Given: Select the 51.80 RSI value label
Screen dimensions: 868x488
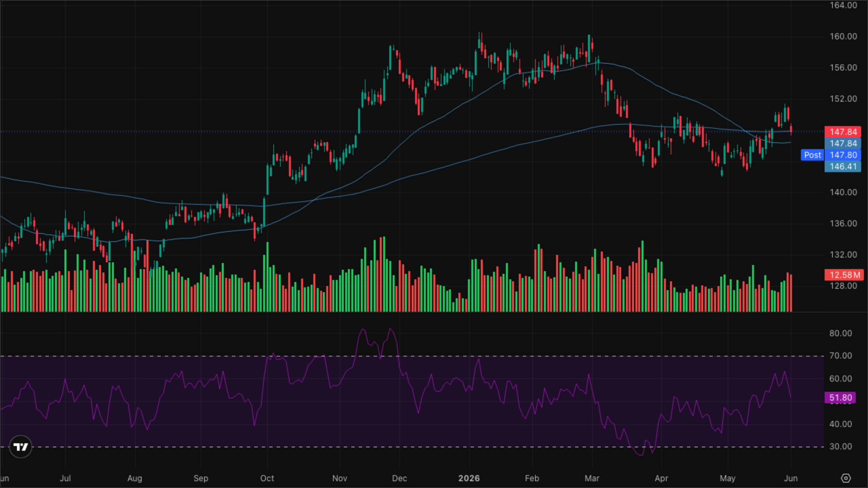Looking at the screenshot, I should click(840, 398).
